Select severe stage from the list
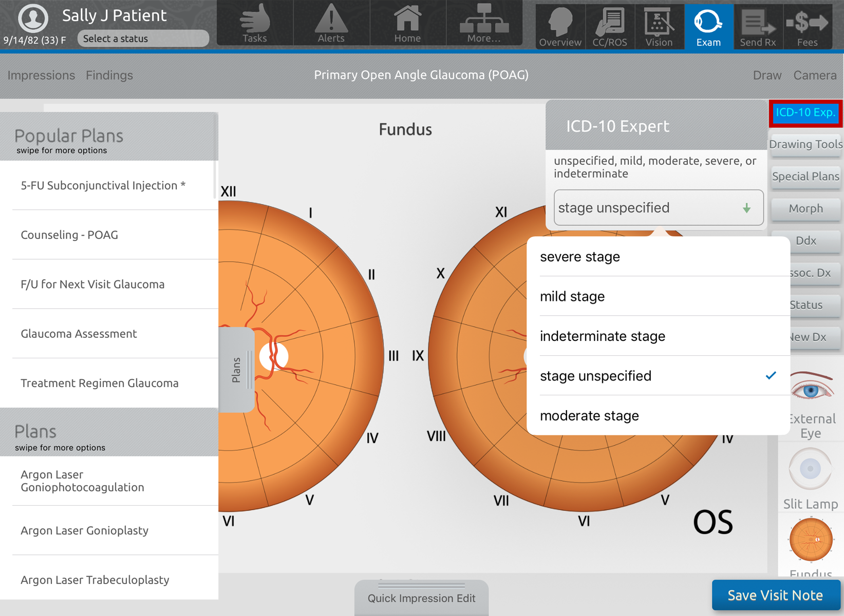Screen dimensions: 844x616 coord(579,257)
